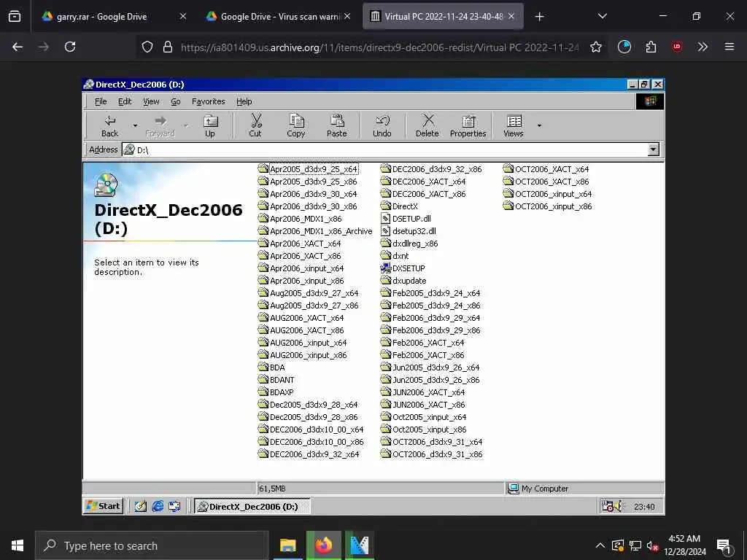Open a new browser tab
This screenshot has width=747, height=560.
pyautogui.click(x=539, y=17)
